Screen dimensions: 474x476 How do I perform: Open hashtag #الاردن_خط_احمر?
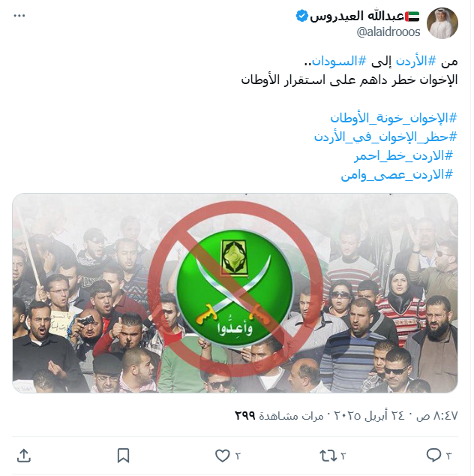tap(403, 155)
